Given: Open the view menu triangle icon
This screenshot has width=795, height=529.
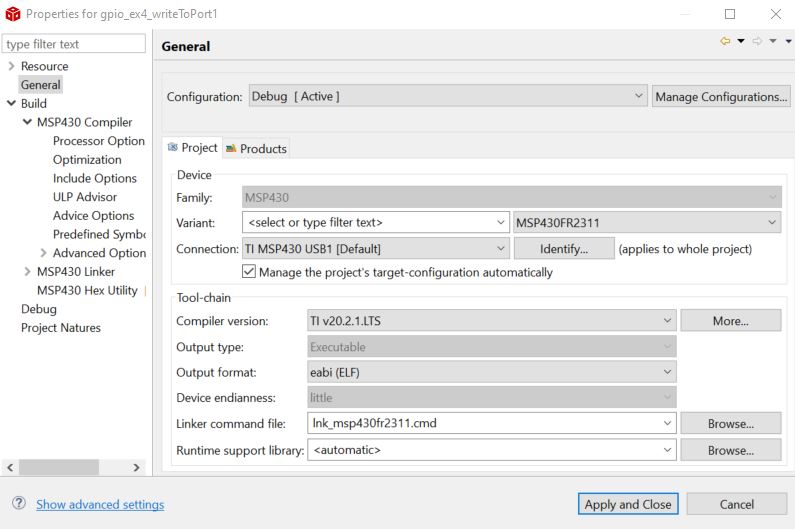Looking at the screenshot, I should [788, 41].
